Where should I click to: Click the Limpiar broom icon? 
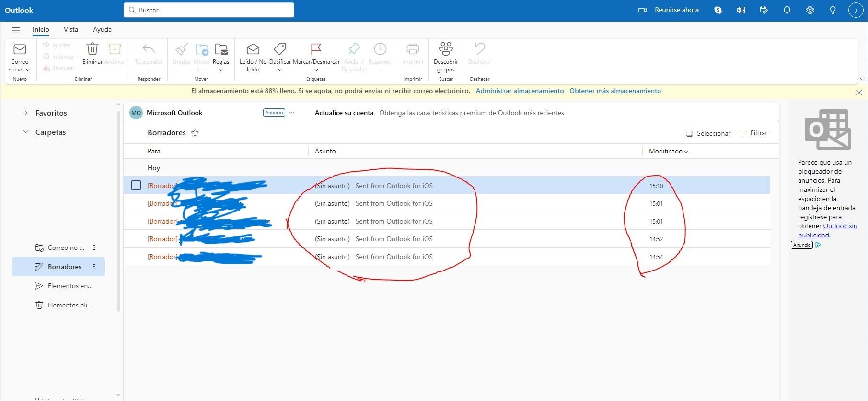182,49
